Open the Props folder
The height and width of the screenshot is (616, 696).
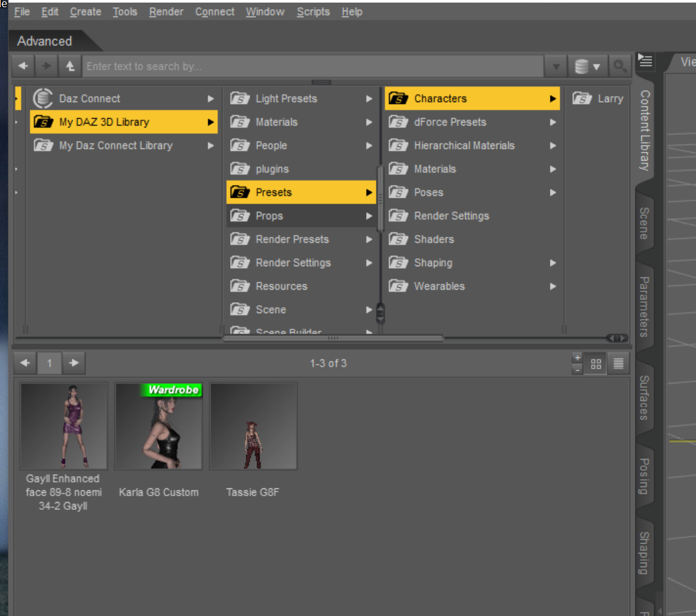coord(301,216)
